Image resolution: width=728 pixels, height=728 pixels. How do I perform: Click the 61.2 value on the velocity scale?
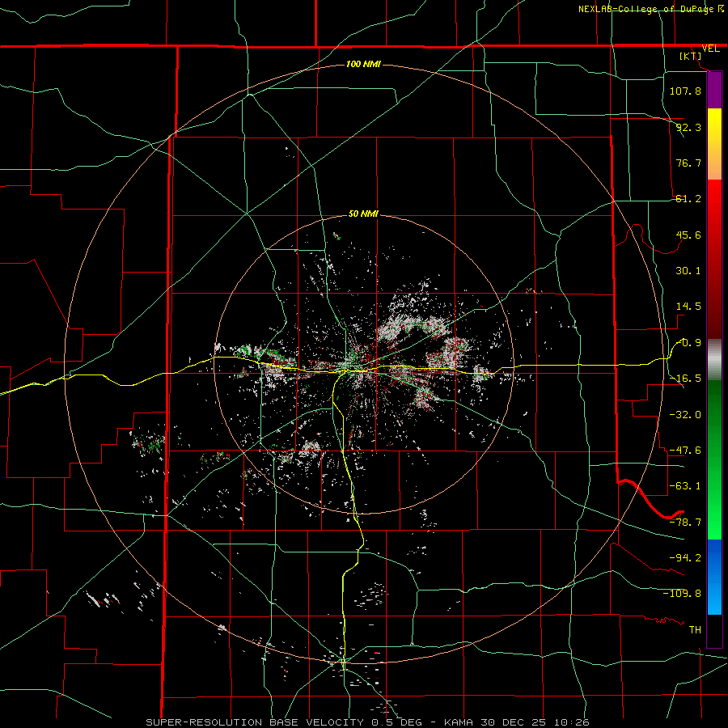click(x=688, y=199)
